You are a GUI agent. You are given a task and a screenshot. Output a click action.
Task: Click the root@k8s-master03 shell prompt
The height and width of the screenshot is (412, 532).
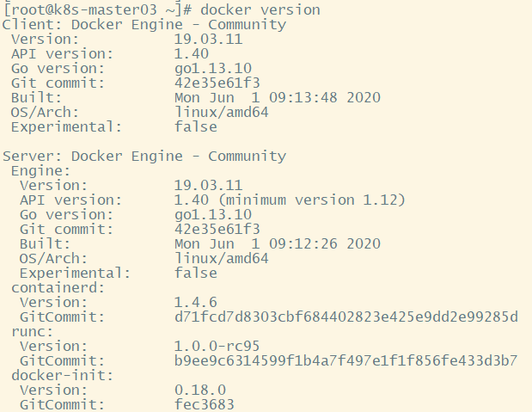pos(97,9)
